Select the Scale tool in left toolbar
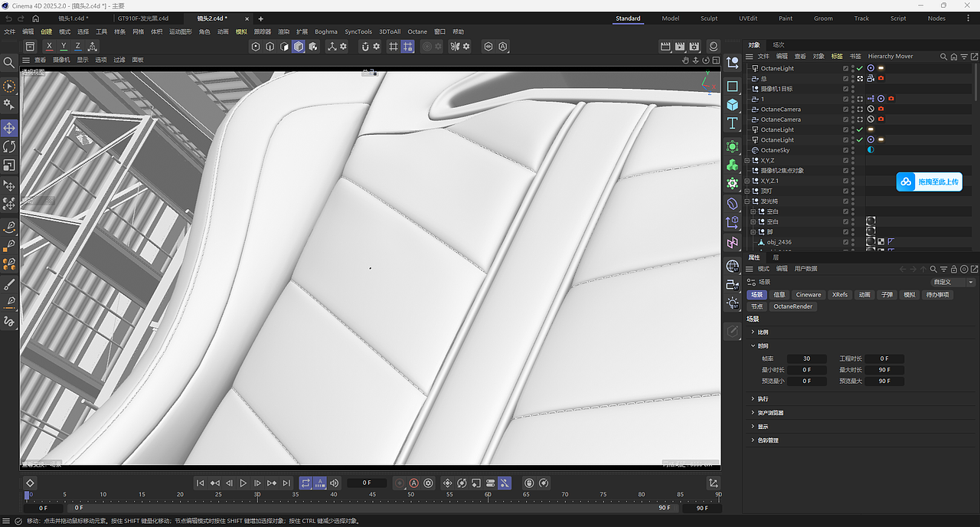 tap(9, 165)
